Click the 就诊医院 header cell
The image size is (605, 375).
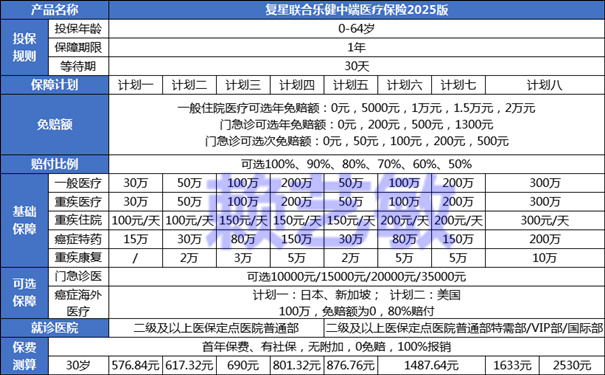[54, 328]
